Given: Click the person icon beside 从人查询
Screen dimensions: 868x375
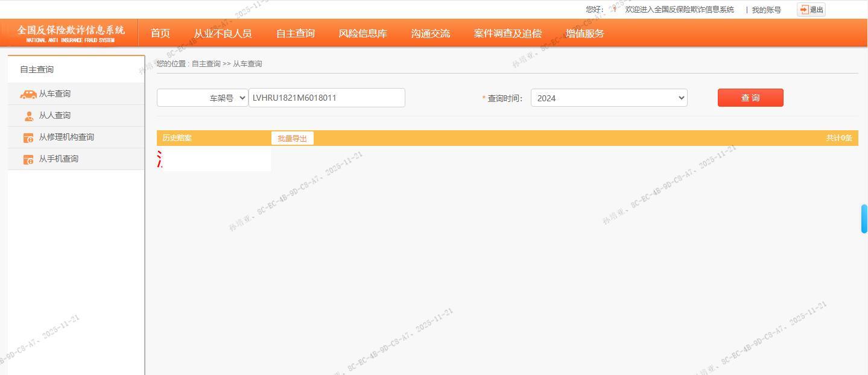Looking at the screenshot, I should click(28, 116).
